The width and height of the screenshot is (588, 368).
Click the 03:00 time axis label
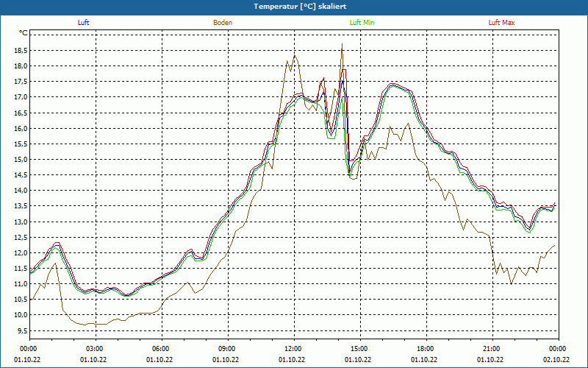click(x=94, y=349)
